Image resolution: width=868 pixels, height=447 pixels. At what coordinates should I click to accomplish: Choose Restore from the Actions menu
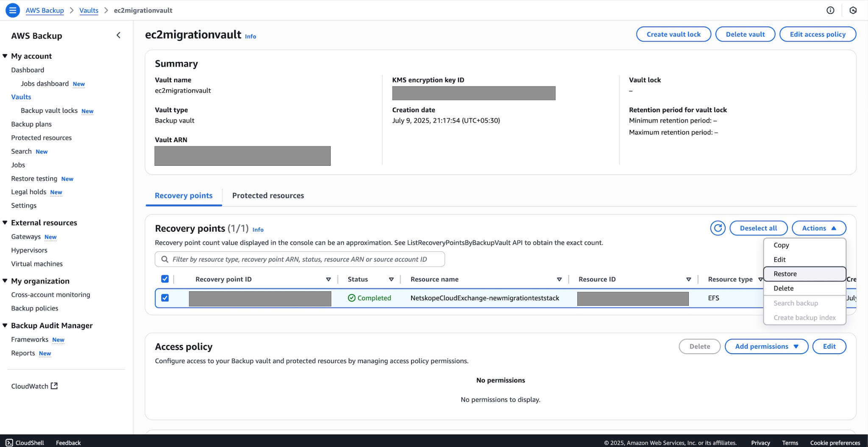pos(804,274)
